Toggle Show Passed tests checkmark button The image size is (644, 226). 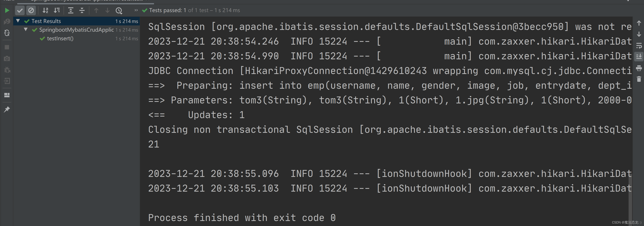(x=20, y=11)
